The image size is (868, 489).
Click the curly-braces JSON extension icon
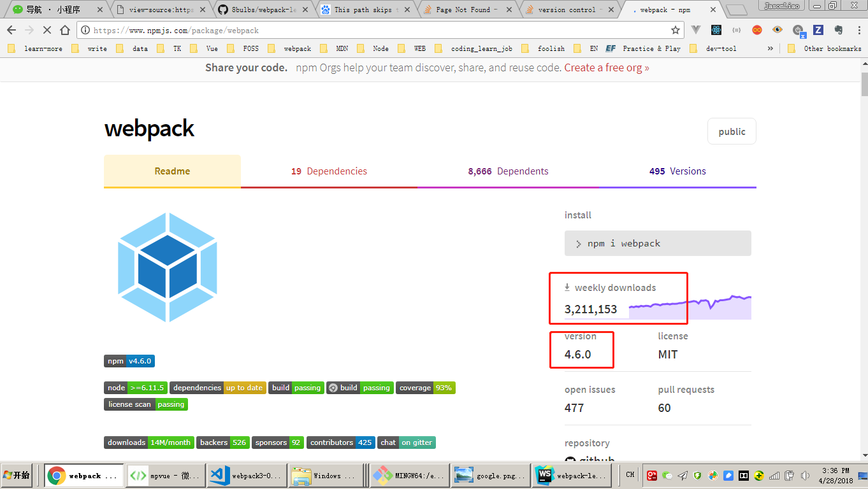(x=737, y=30)
